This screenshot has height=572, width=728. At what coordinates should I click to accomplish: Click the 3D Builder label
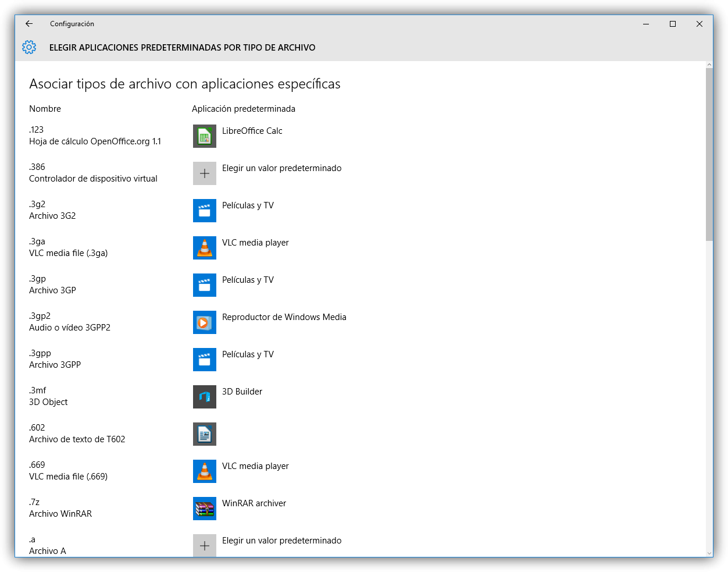point(242,392)
